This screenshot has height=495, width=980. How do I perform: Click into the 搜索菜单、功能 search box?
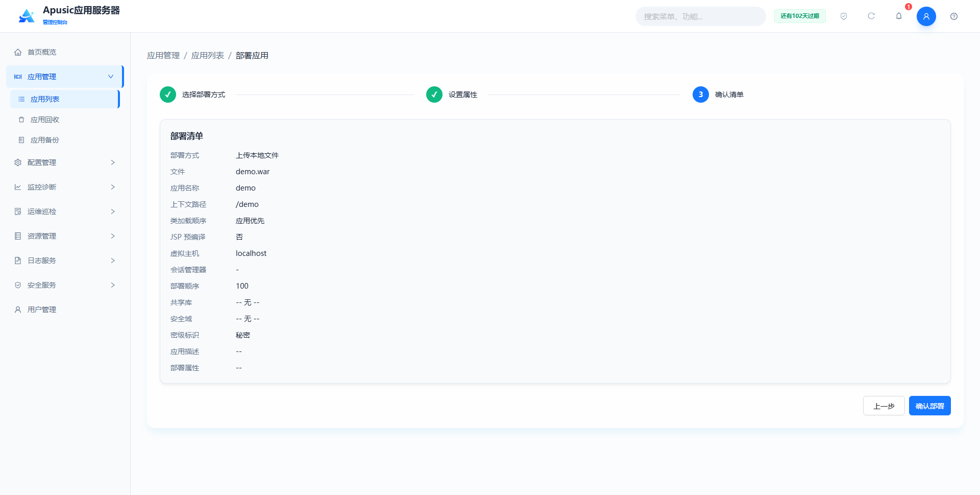[x=700, y=16]
